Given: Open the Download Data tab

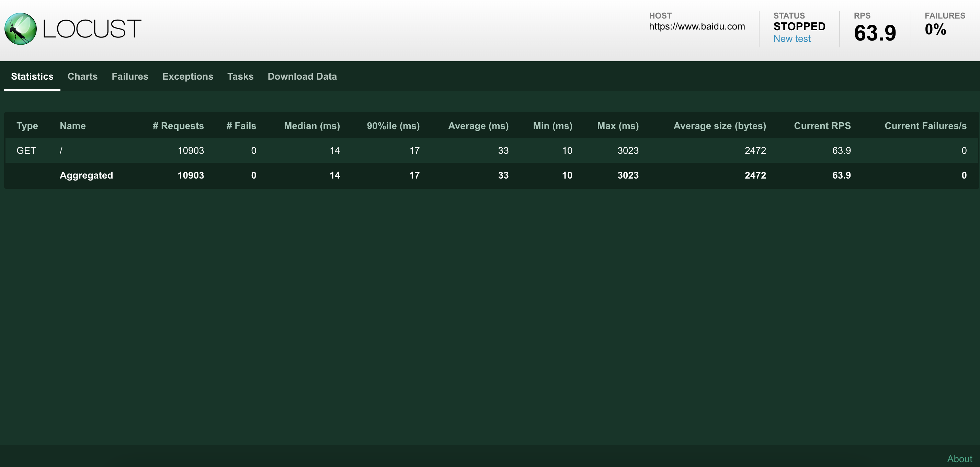Looking at the screenshot, I should (302, 77).
